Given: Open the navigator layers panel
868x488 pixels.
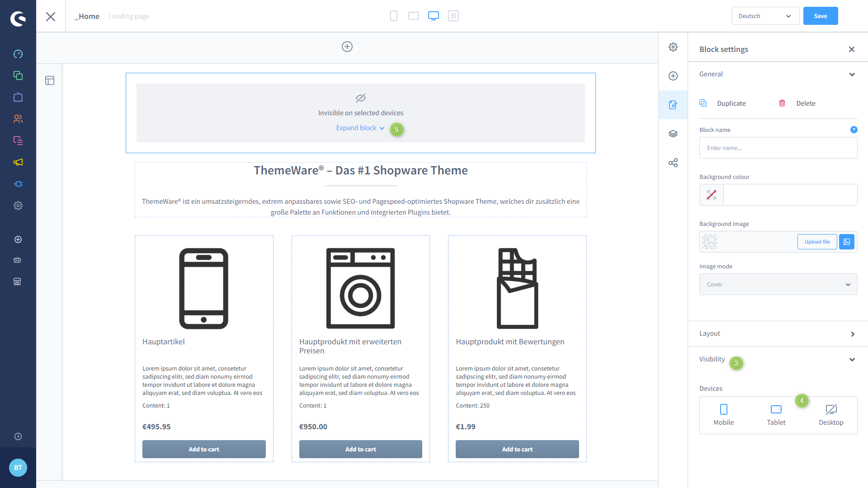Looking at the screenshot, I should pos(673,134).
